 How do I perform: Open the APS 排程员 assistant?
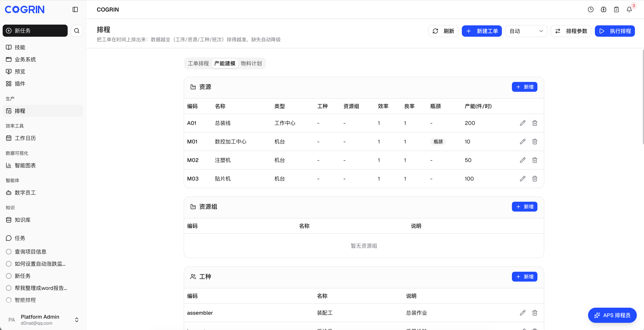click(612, 315)
